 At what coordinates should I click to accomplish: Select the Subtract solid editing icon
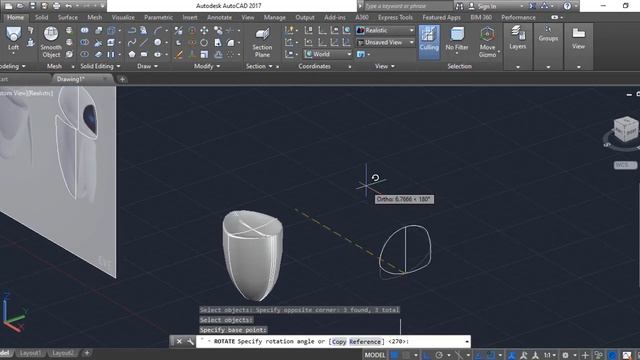point(84,42)
